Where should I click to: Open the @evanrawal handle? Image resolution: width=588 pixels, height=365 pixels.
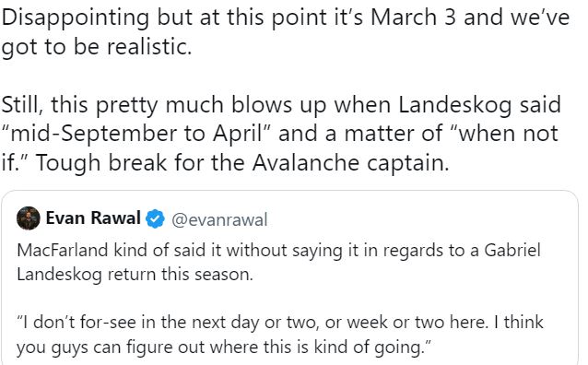pyautogui.click(x=219, y=219)
